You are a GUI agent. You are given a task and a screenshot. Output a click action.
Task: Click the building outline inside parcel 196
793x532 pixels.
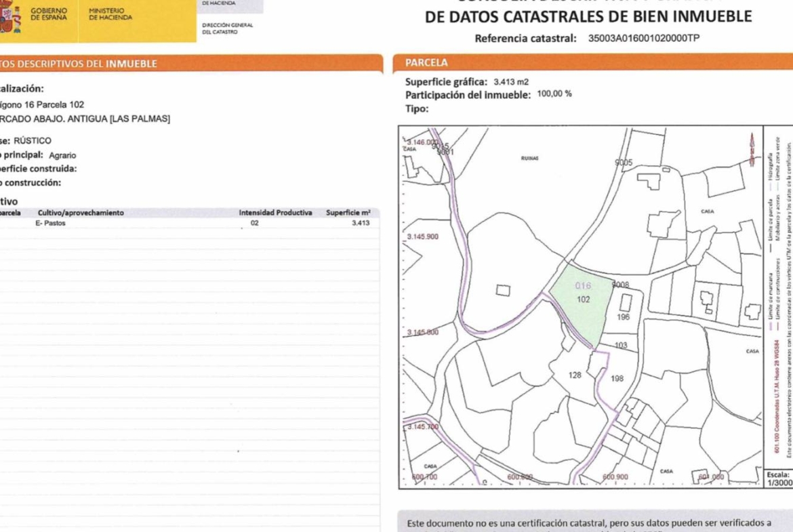(x=626, y=302)
